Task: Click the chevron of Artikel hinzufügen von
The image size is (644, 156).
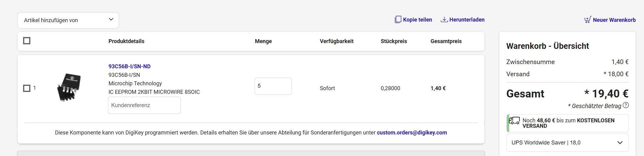Action: coord(111,19)
